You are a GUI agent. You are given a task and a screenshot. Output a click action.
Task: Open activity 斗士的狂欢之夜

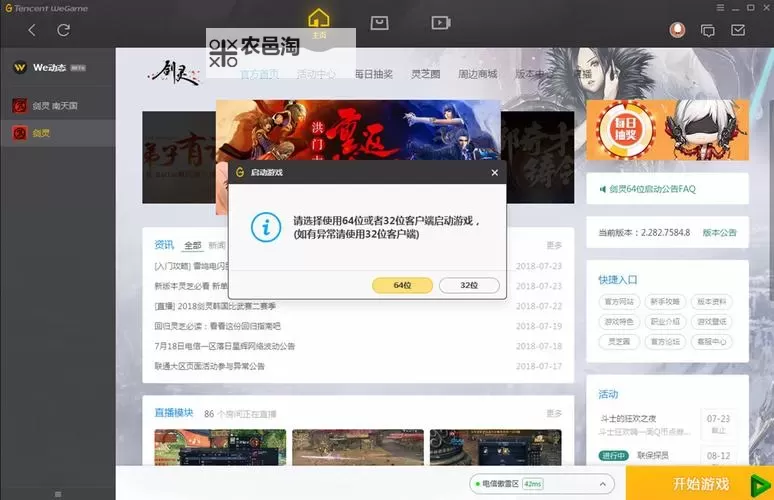pos(628,419)
